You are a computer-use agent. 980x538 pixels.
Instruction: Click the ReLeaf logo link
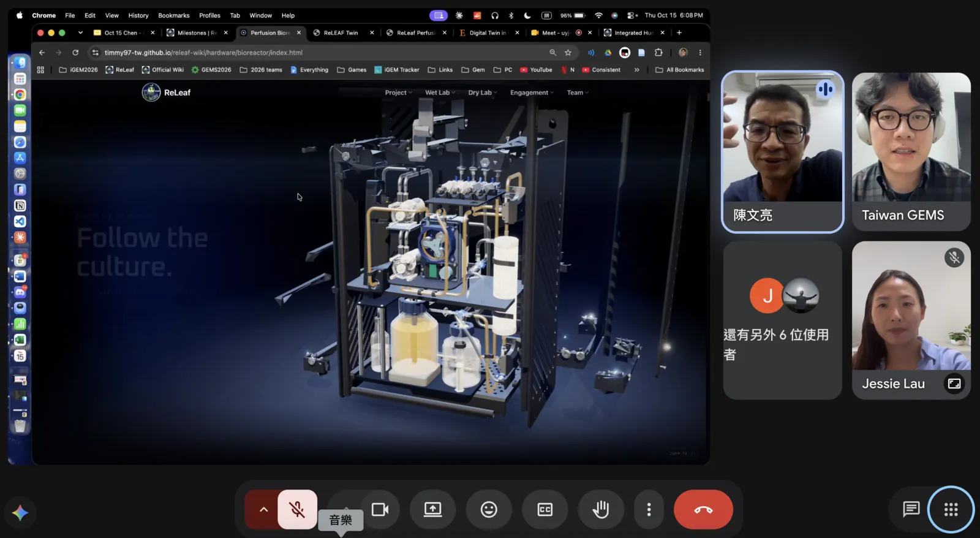click(x=167, y=93)
